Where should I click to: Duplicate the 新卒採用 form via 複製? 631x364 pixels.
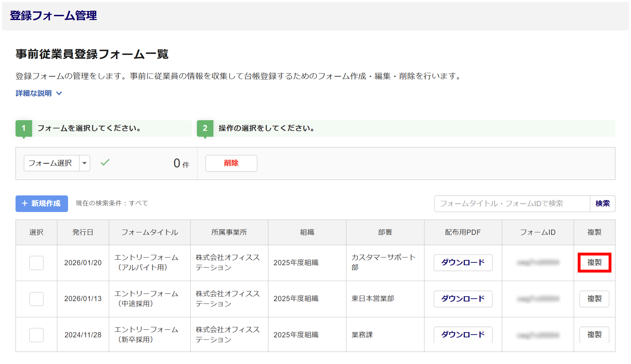tap(594, 335)
